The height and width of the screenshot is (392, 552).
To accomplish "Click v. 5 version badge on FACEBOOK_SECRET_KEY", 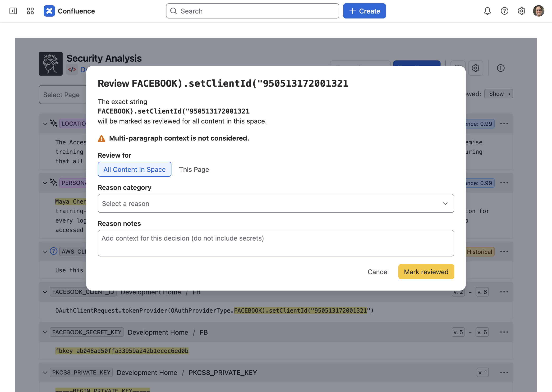I will click(x=458, y=332).
